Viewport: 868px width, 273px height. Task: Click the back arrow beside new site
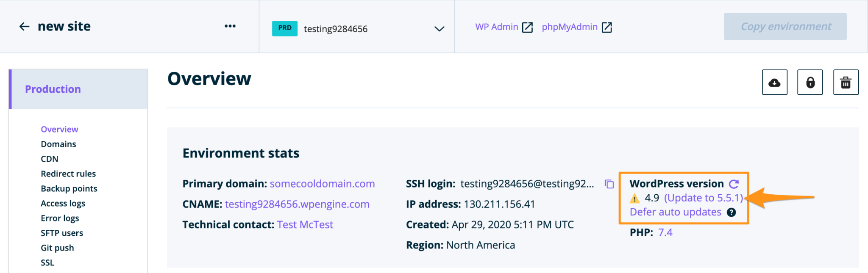pyautogui.click(x=24, y=27)
